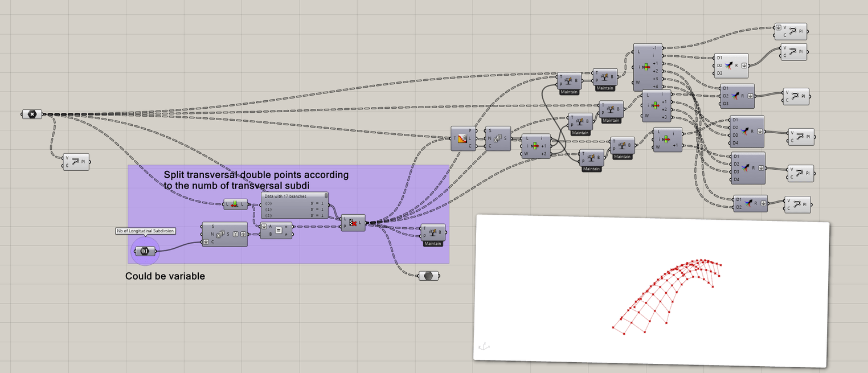Viewport: 868px width, 373px height.
Task: Select the top-left Tree Branch component near Relative Item
Action: click(x=570, y=80)
